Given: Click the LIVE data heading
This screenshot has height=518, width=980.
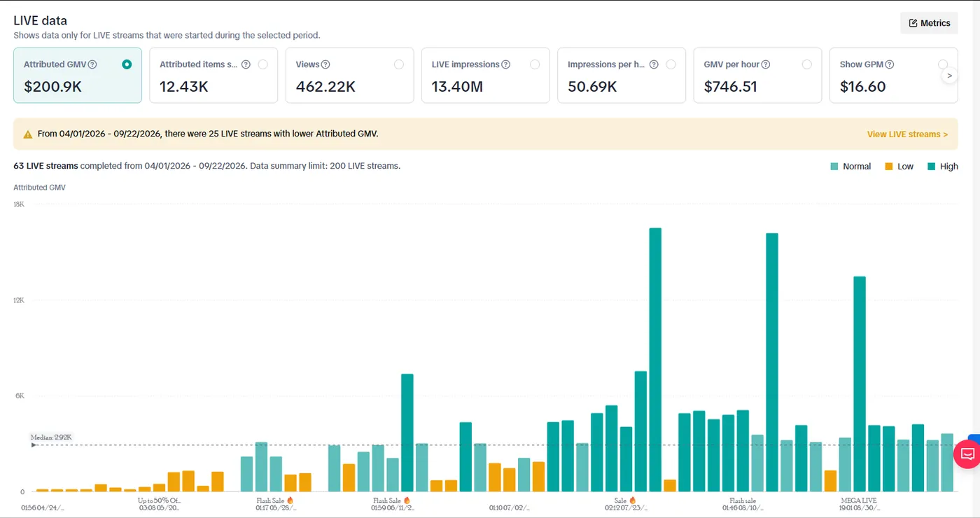Looking at the screenshot, I should click(41, 21).
